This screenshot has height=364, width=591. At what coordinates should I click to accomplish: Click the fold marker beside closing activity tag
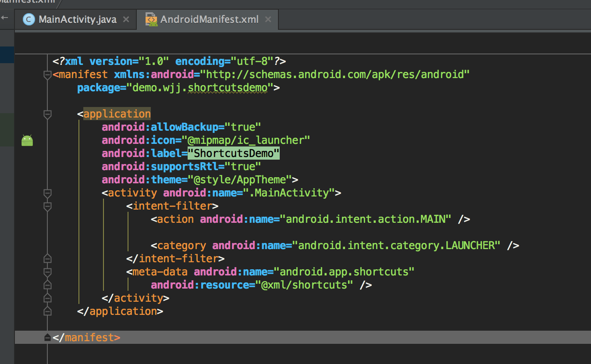click(x=47, y=298)
